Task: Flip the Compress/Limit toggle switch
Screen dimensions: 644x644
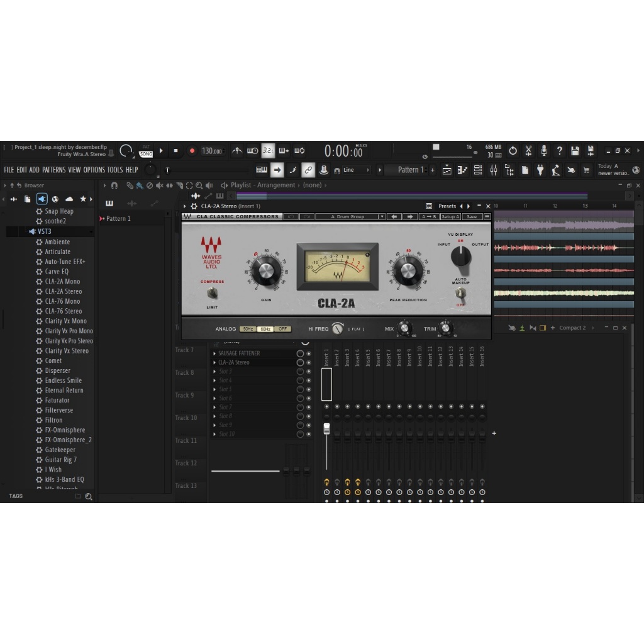Action: 213,293
